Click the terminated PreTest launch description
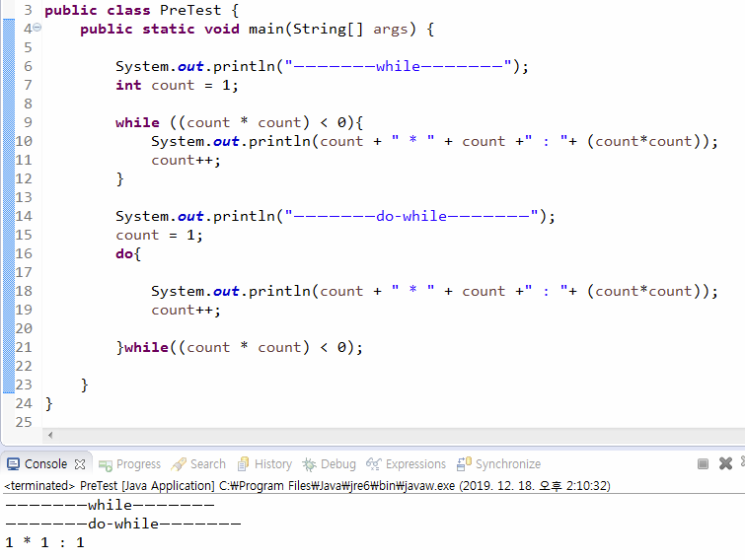This screenshot has width=745, height=560. click(307, 486)
